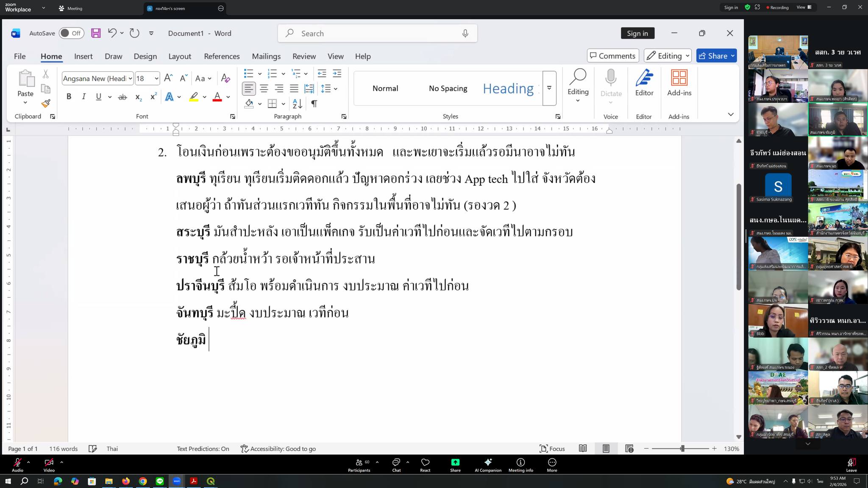Click the Save floppy disk icon
Viewport: 868px width, 488px height.
click(x=96, y=33)
